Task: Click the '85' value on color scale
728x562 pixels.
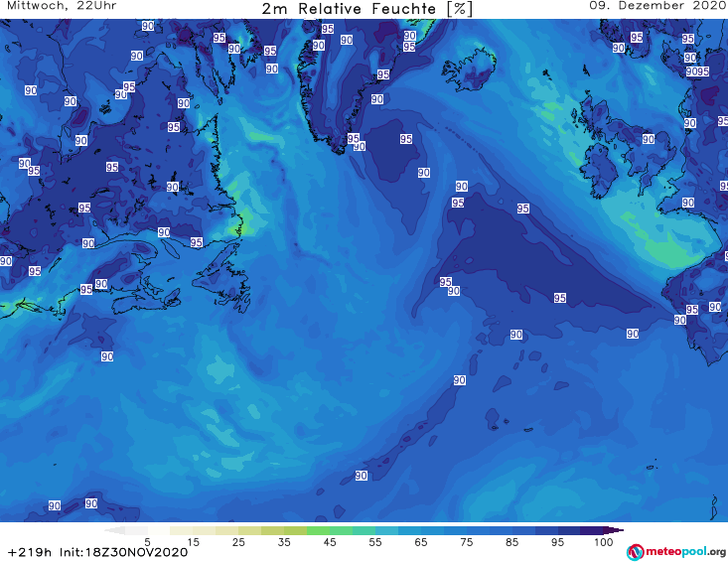Action: [511, 542]
